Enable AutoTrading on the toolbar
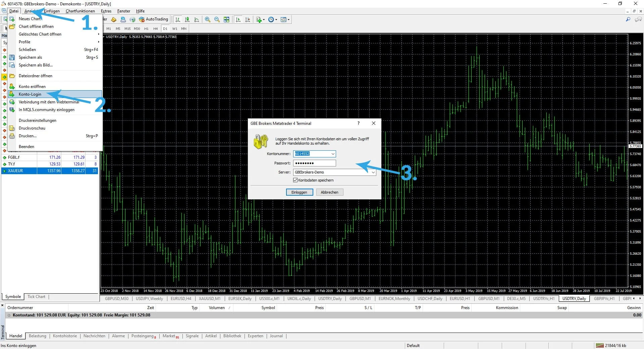This screenshot has height=349, width=644. [153, 19]
